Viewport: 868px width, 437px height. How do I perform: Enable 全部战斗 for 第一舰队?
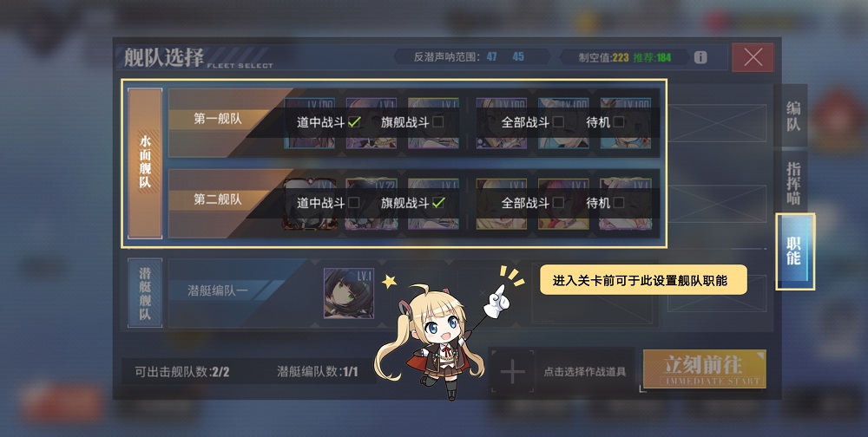pos(558,121)
